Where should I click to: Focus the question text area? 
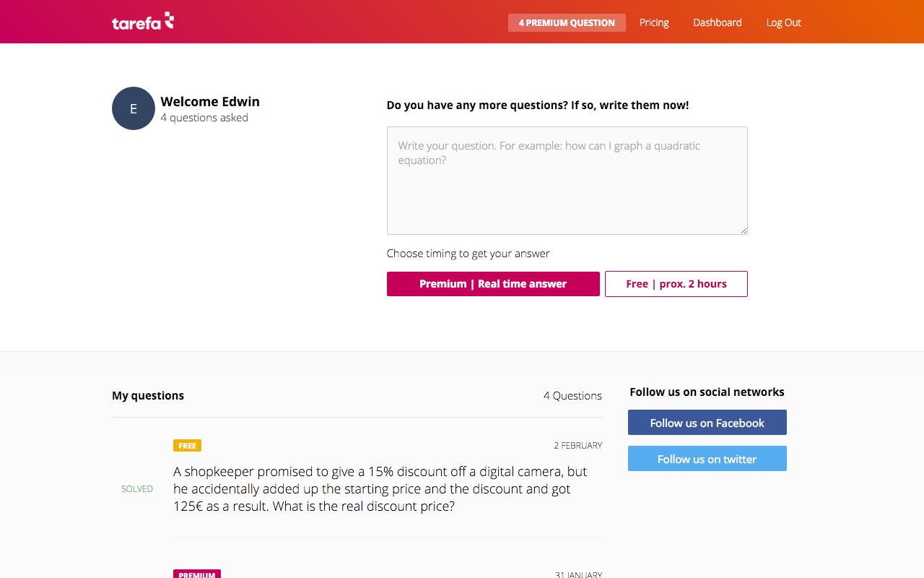[567, 181]
